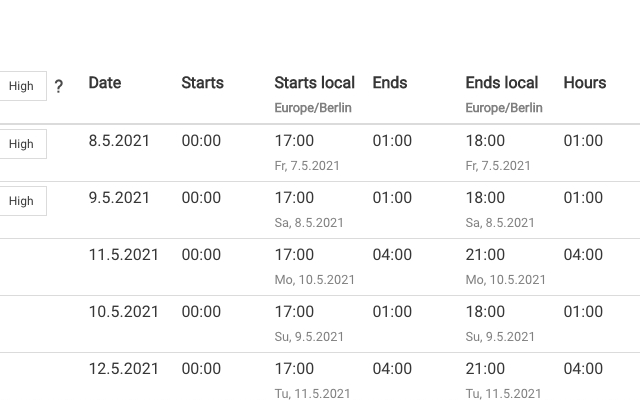The height and width of the screenshot is (400, 640).
Task: Click 21:00 end time for Mo, 10.5.2021
Action: click(x=485, y=255)
